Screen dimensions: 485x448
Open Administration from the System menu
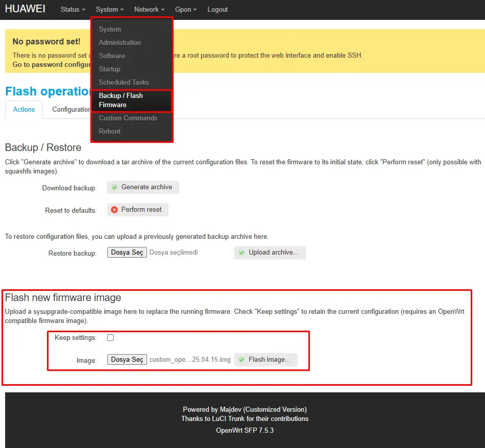pyautogui.click(x=119, y=43)
